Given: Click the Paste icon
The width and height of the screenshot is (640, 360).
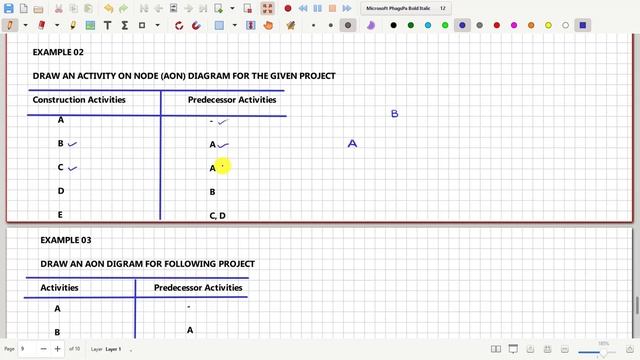Looking at the screenshot, I should (x=88, y=8).
